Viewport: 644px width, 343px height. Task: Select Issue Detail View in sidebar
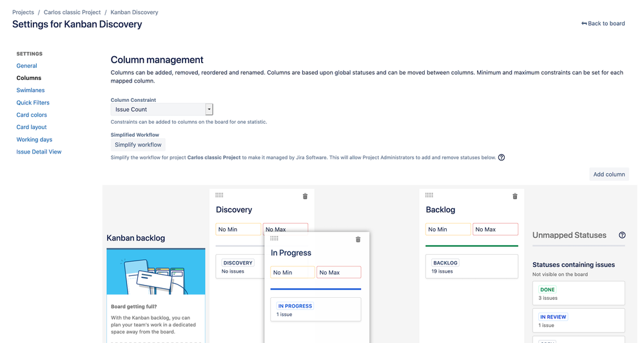click(39, 152)
